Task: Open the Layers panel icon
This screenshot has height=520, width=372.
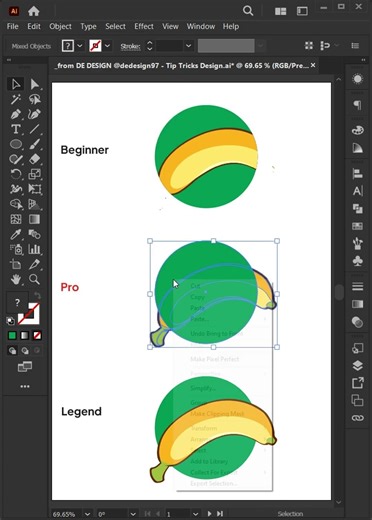Action: point(357,366)
